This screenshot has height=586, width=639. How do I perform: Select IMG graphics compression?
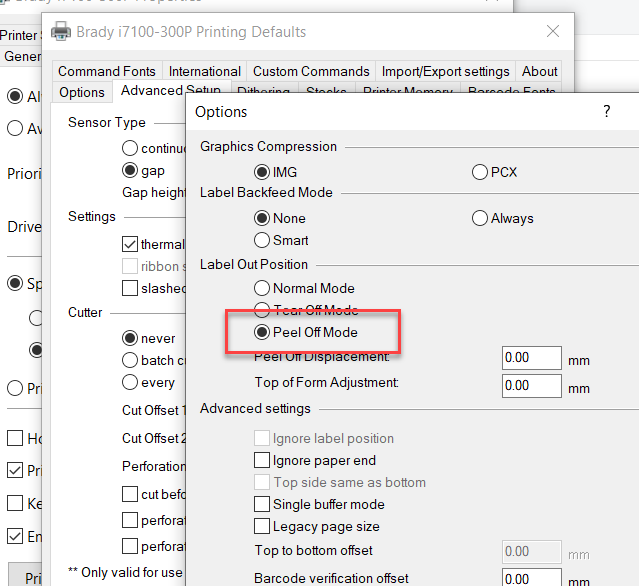click(263, 172)
